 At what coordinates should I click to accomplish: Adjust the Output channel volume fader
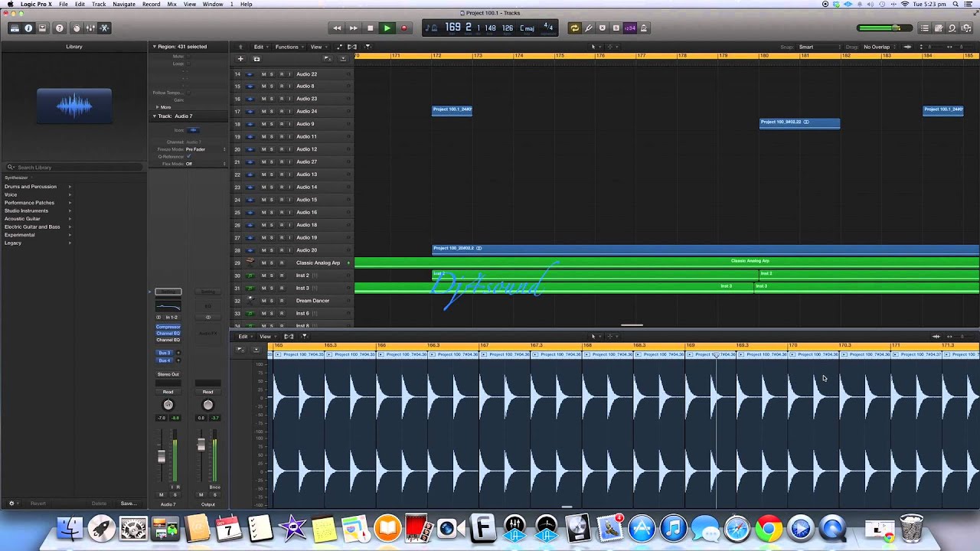point(201,445)
